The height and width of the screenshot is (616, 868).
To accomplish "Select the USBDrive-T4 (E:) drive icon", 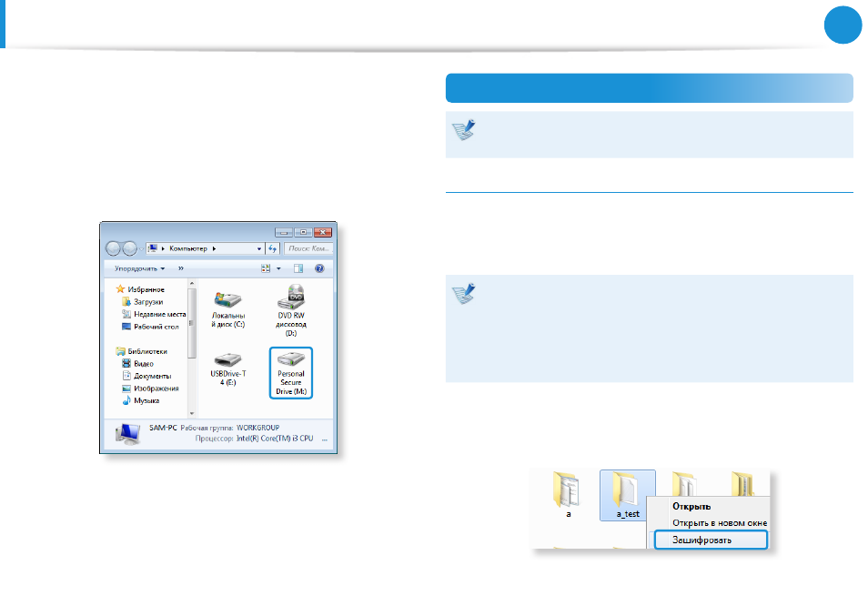I will [x=228, y=369].
